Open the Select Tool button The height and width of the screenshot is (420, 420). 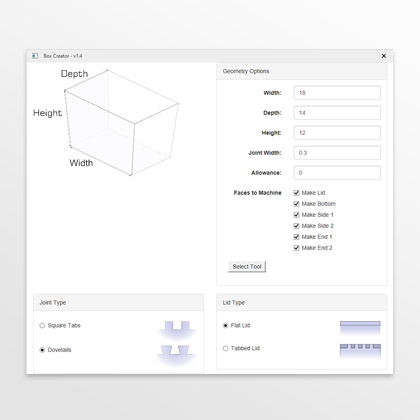[x=247, y=267]
